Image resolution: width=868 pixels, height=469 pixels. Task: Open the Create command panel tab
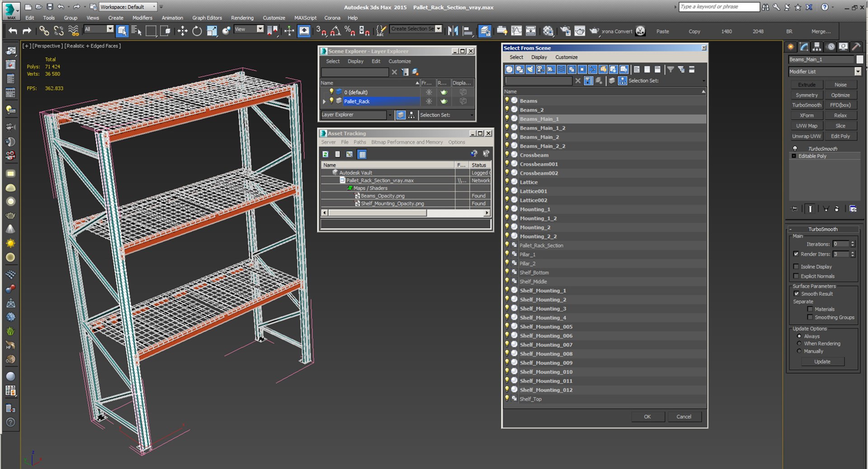(791, 47)
